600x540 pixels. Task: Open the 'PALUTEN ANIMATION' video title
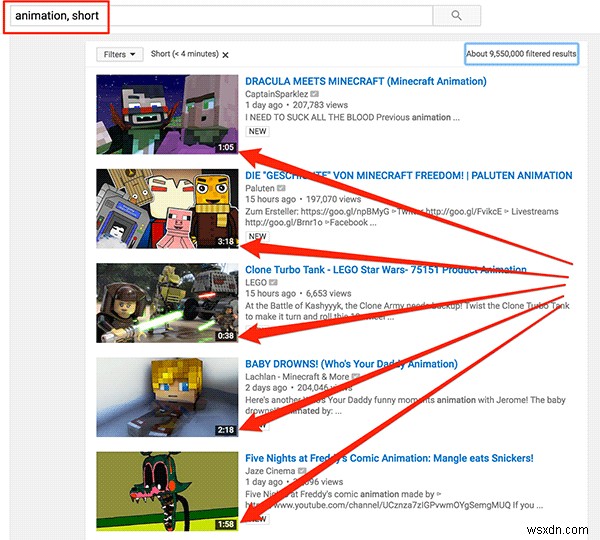click(408, 175)
